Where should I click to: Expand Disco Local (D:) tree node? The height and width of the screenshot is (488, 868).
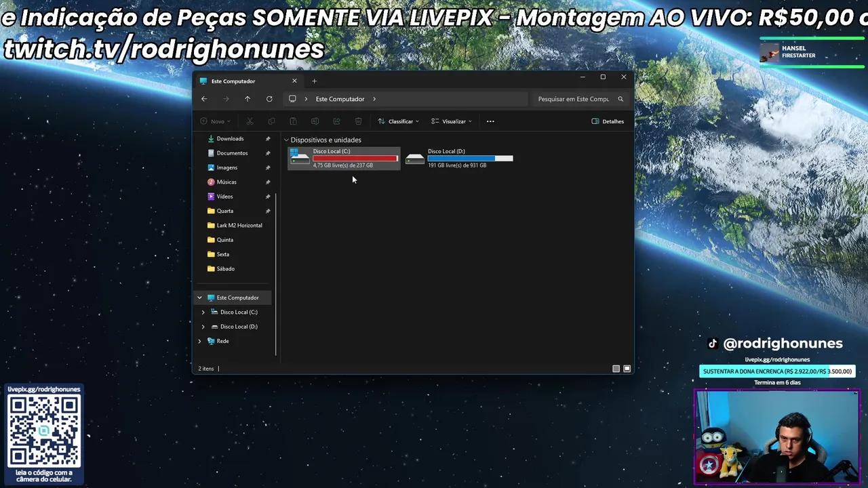click(203, 327)
